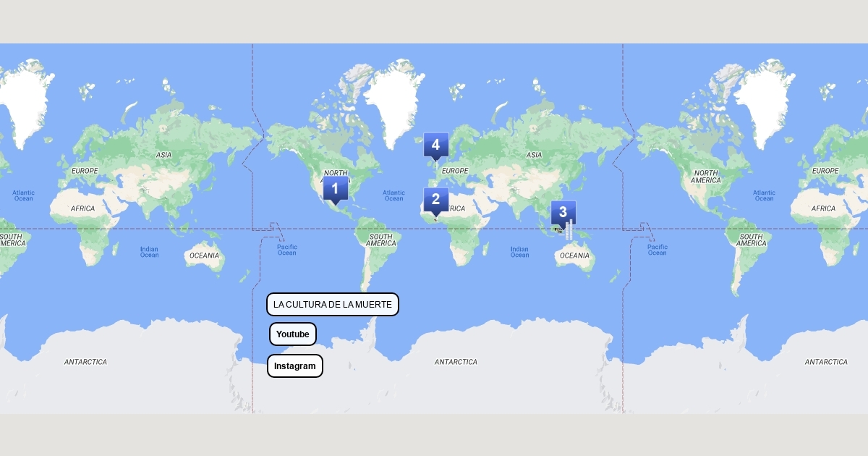This screenshot has height=456, width=868.
Task: Click the Europe label right of marker 4
Action: (455, 172)
